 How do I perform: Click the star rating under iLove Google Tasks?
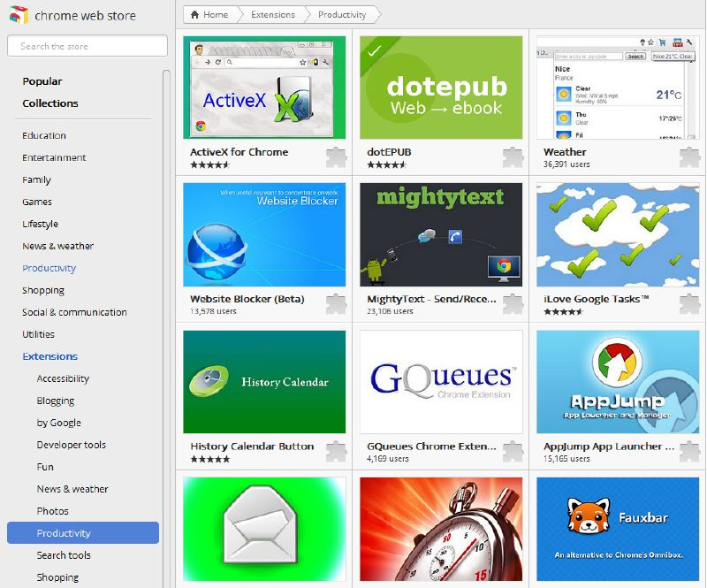point(564,312)
